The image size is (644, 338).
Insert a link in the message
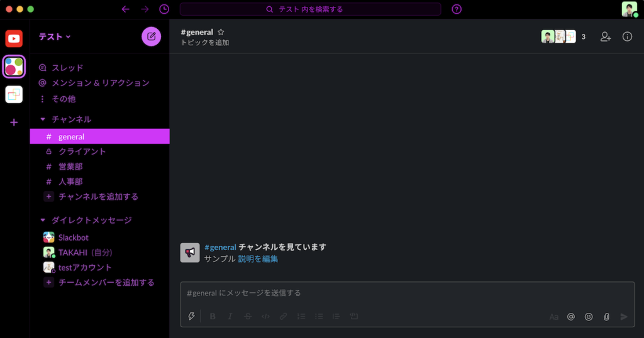coord(284,316)
